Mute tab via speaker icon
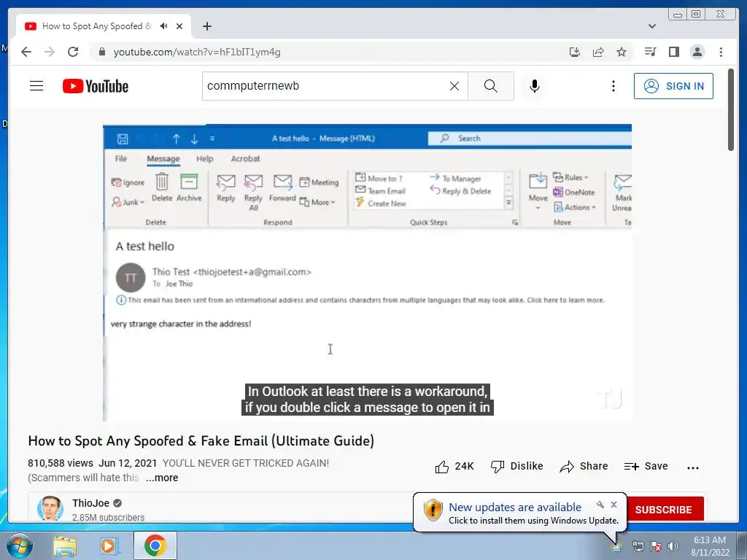 click(x=164, y=26)
